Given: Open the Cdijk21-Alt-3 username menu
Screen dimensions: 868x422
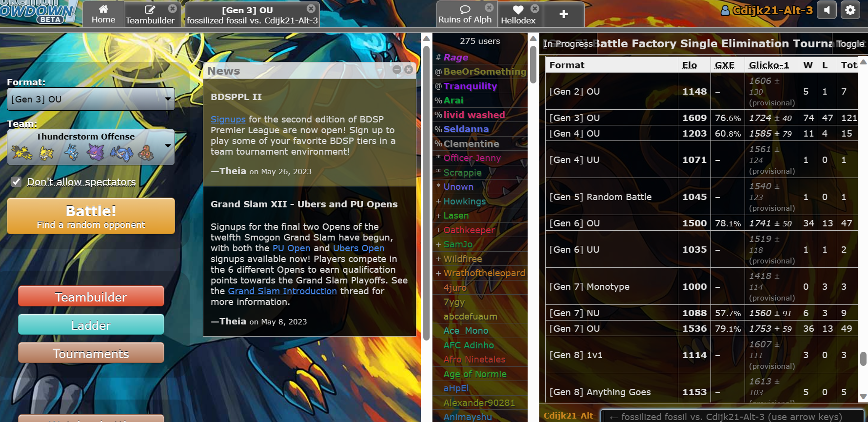Looking at the screenshot, I should (767, 10).
